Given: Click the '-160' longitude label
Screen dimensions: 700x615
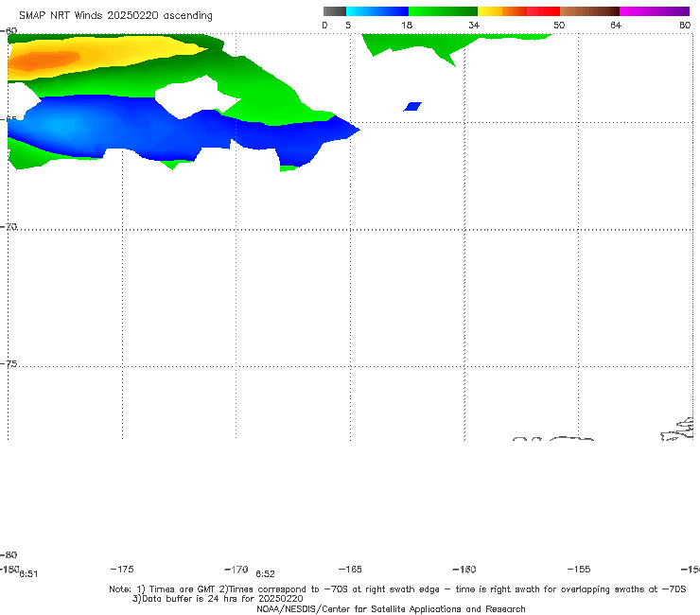Looking at the screenshot, I should click(464, 570).
